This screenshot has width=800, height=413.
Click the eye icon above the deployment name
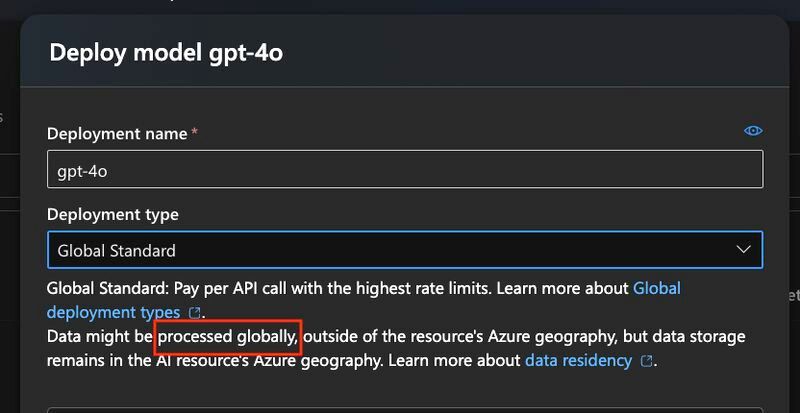tap(753, 131)
